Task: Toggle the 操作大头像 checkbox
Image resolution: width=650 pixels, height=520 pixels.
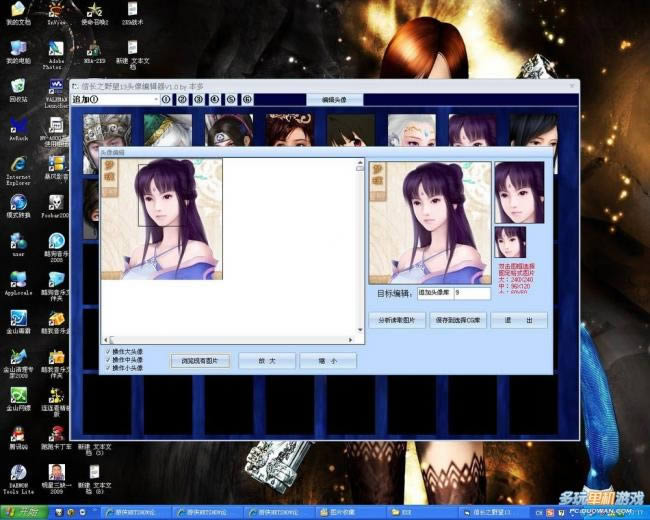Action: pyautogui.click(x=108, y=351)
